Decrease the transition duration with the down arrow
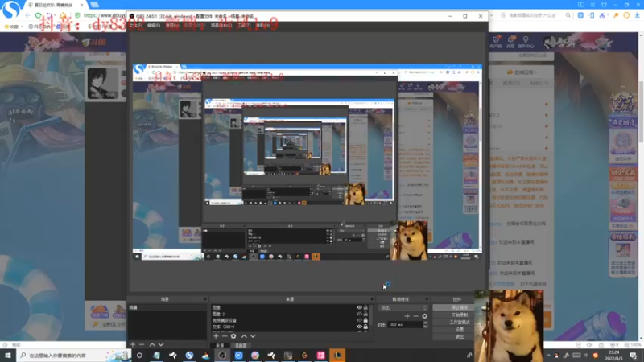 coord(426,327)
